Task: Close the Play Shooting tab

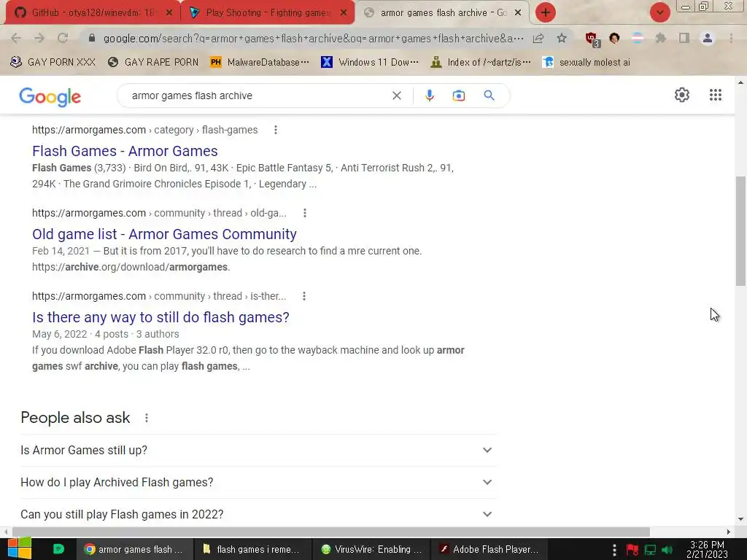Action: click(x=344, y=13)
